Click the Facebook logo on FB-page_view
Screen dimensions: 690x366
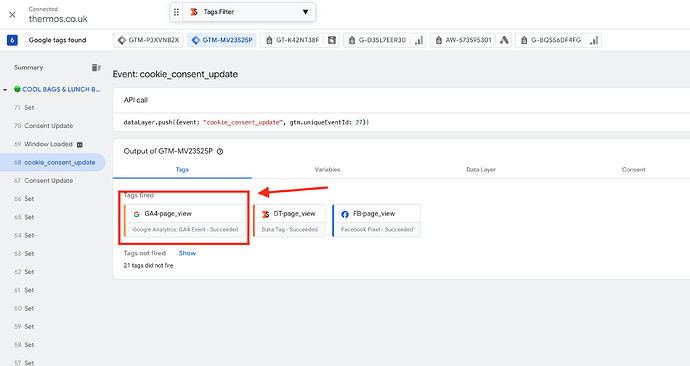tap(345, 214)
